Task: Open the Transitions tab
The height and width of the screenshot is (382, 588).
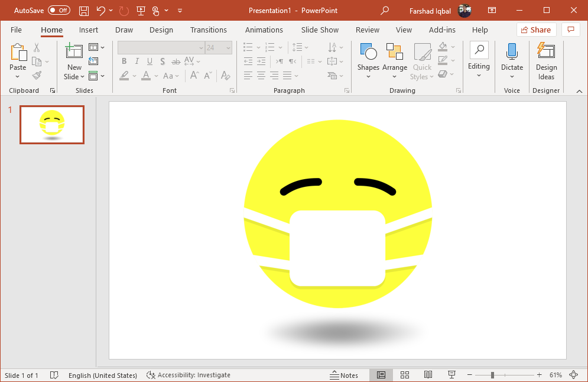Action: (x=209, y=30)
